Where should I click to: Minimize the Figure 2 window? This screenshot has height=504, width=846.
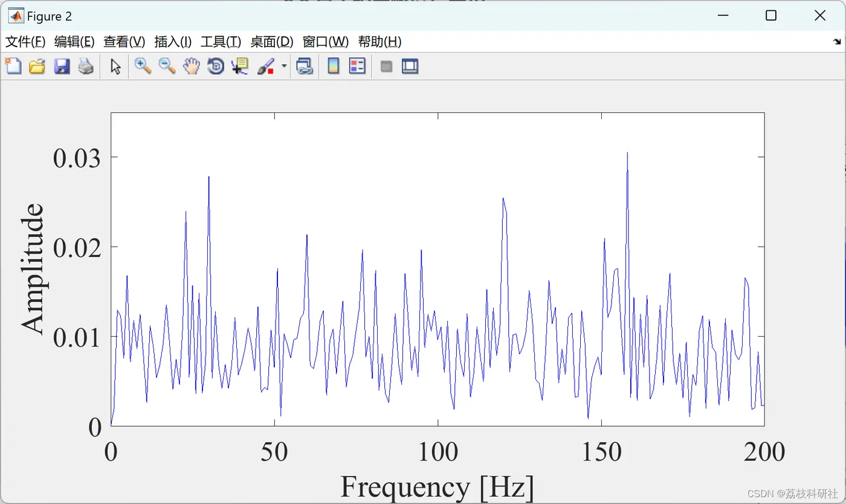[723, 16]
